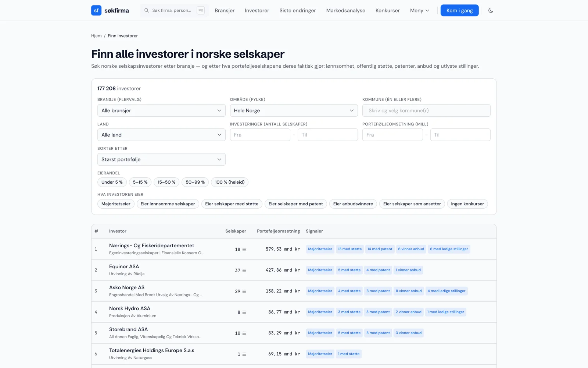Open the Alle land dropdown
The height and width of the screenshot is (368, 588).
(161, 135)
